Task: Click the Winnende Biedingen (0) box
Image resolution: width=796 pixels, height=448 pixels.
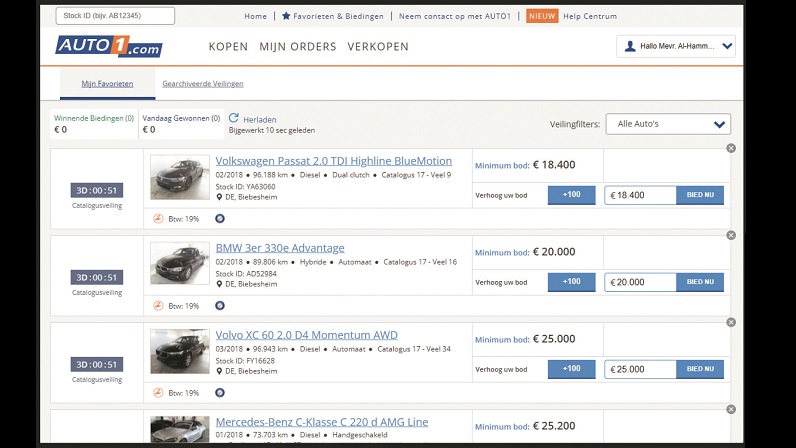Action: (x=94, y=124)
